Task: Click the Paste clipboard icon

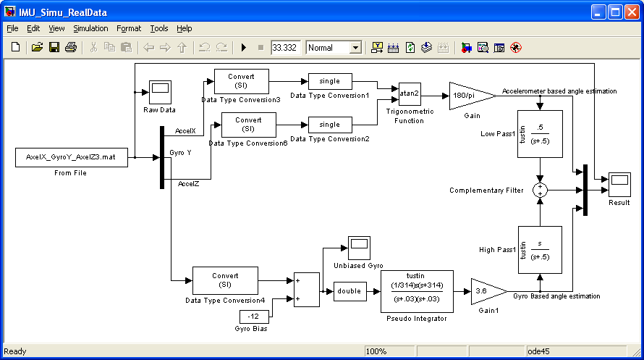Action: pyautogui.click(x=126, y=47)
